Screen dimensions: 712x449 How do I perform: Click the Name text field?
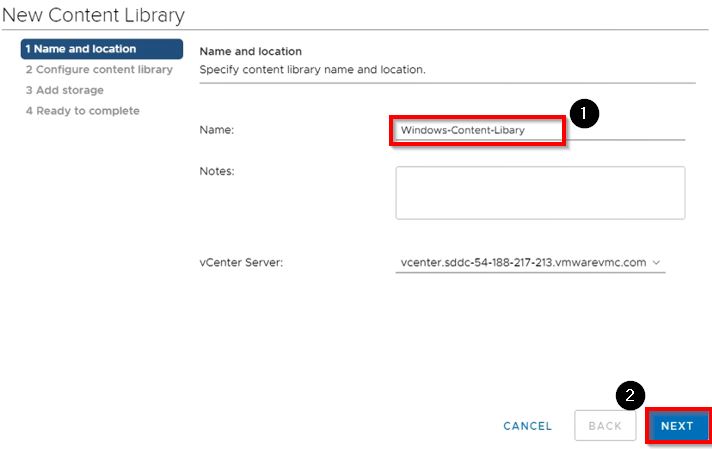click(478, 130)
